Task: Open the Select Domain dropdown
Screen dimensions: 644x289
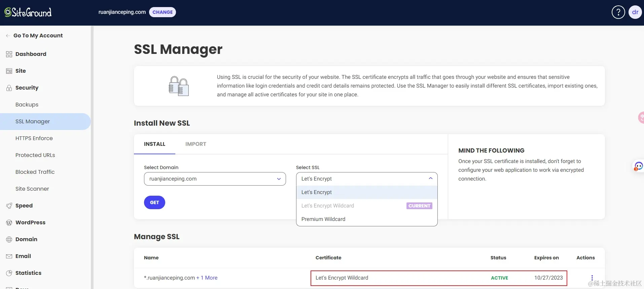Action: pyautogui.click(x=215, y=179)
